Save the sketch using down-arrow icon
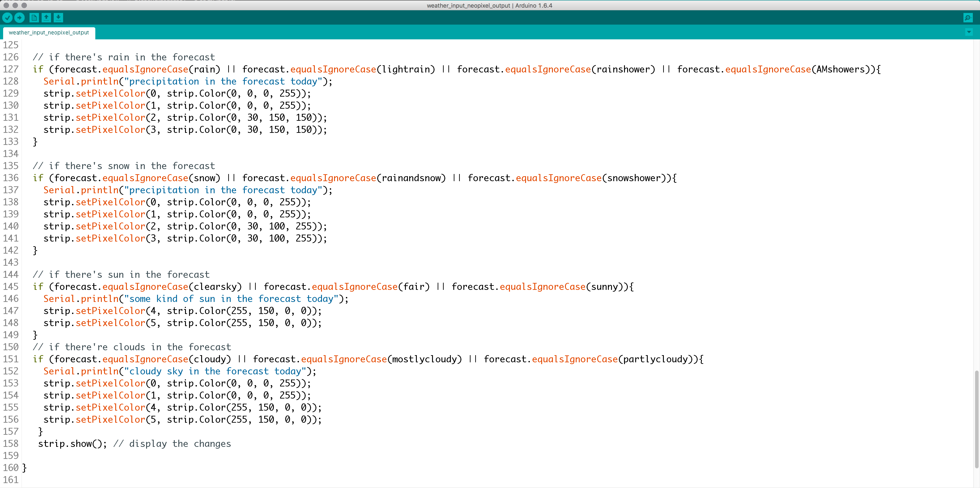 pos(58,17)
